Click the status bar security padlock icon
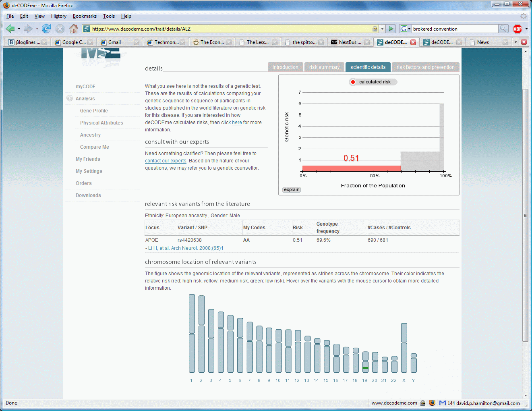The image size is (532, 411). tap(423, 403)
